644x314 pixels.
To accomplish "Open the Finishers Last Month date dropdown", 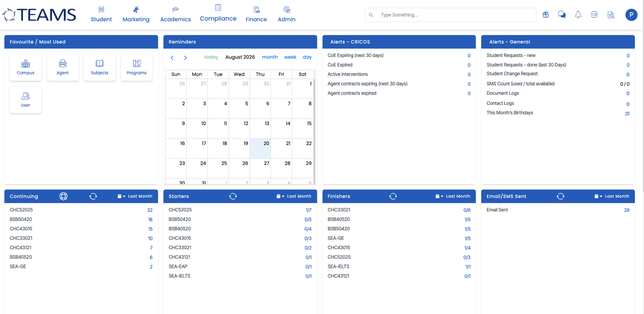I will tap(453, 196).
